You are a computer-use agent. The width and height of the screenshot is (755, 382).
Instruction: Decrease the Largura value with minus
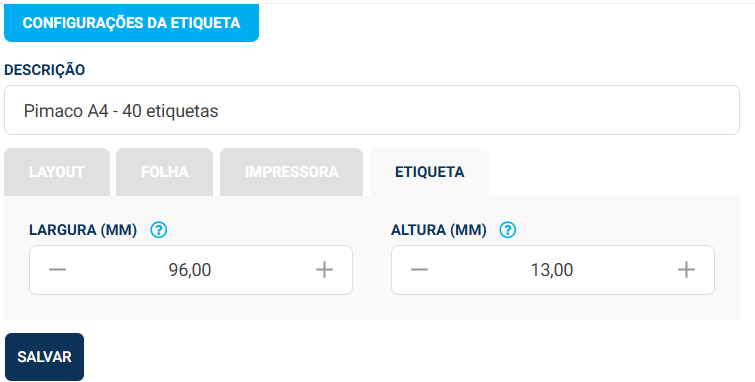point(57,270)
